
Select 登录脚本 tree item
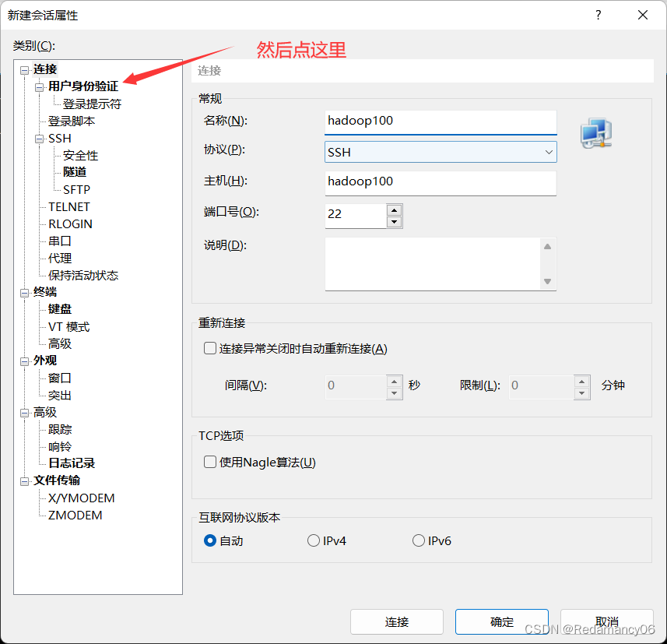(x=72, y=121)
